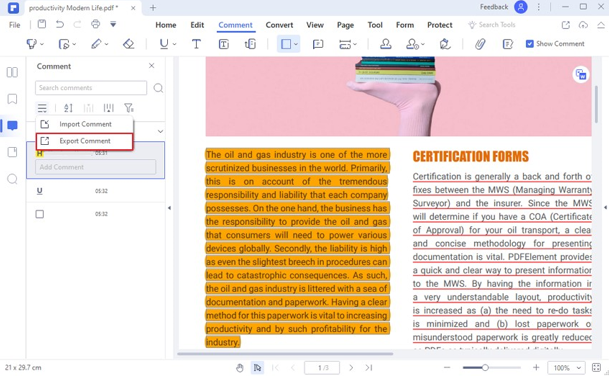Click the zoom slider handle
This screenshot has width=609, height=377.
485,367
